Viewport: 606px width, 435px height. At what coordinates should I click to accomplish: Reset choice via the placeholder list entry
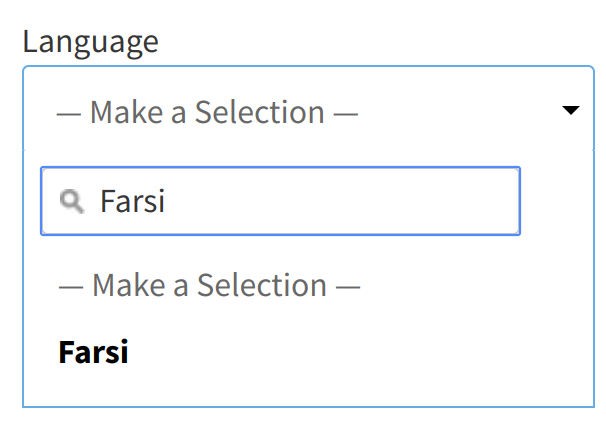209,286
